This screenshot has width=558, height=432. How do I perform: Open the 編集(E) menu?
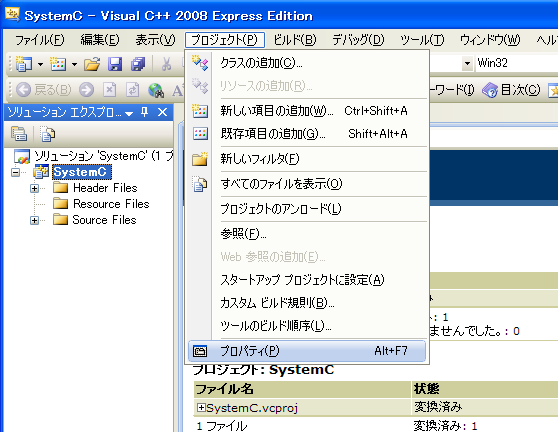(100, 40)
